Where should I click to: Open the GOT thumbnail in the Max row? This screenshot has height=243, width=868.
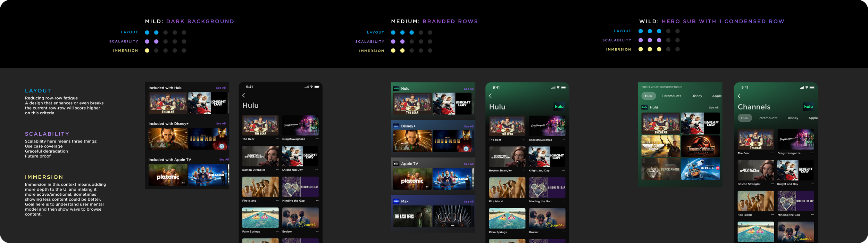pos(453,216)
